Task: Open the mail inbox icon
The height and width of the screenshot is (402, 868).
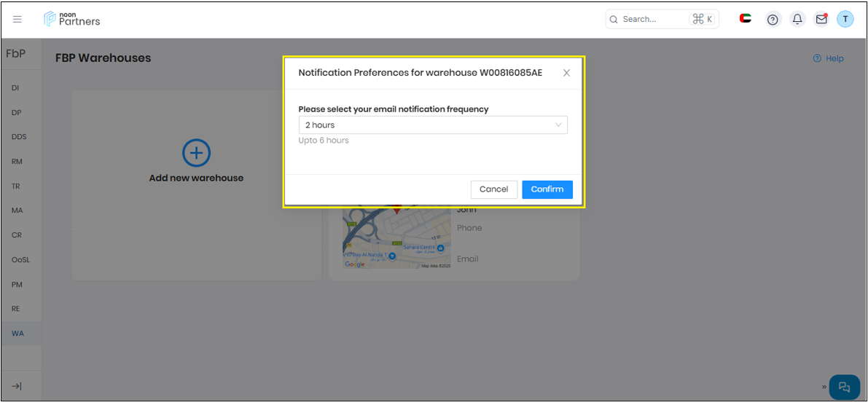Action: [821, 20]
